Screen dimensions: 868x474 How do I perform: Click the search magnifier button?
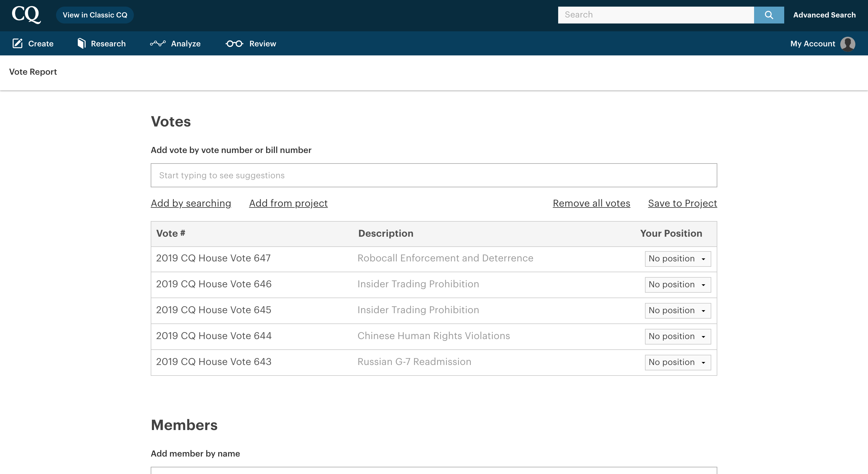point(769,15)
